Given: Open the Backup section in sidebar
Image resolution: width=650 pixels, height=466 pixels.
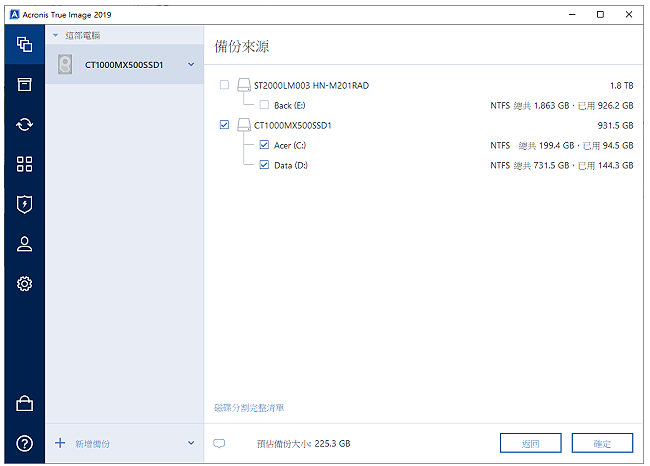Looking at the screenshot, I should (x=24, y=44).
